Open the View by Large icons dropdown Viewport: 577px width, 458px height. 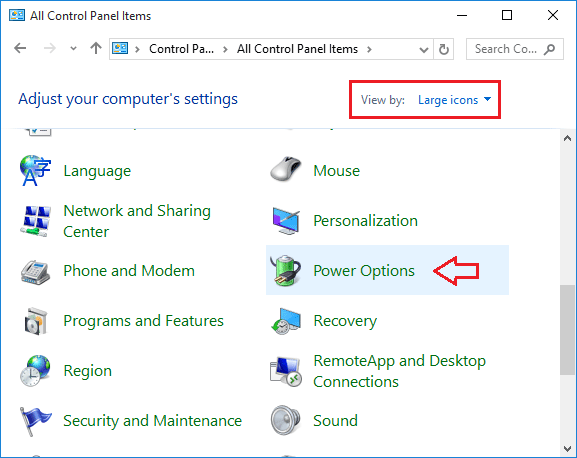click(x=454, y=100)
